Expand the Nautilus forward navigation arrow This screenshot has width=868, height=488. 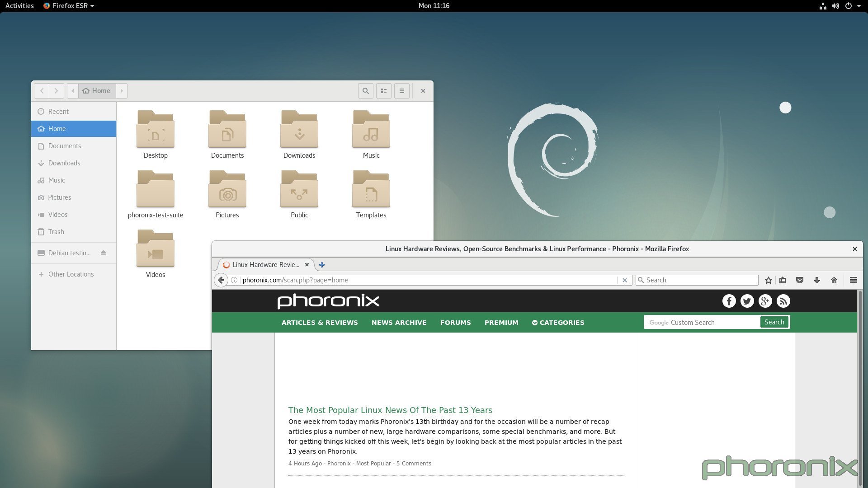tap(56, 90)
